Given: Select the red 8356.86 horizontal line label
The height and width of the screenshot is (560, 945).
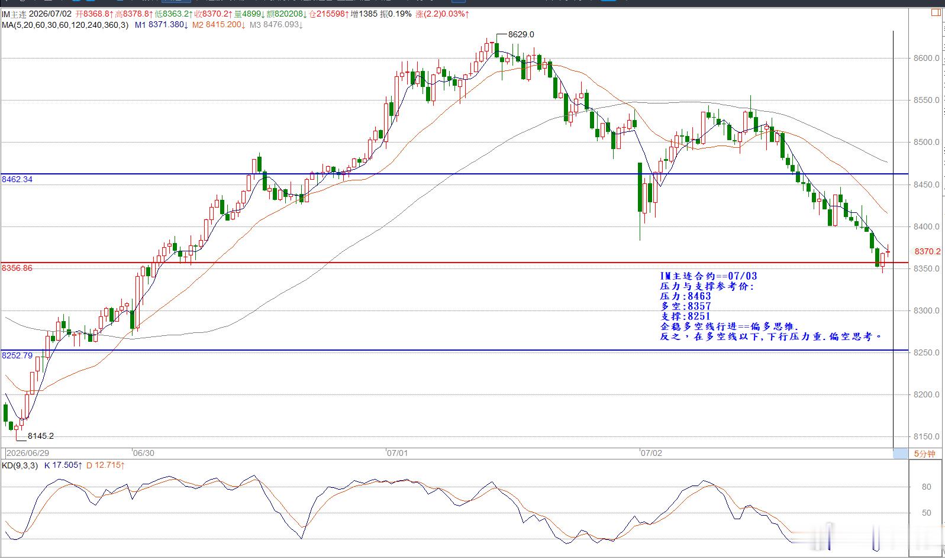Looking at the screenshot, I should (17, 268).
